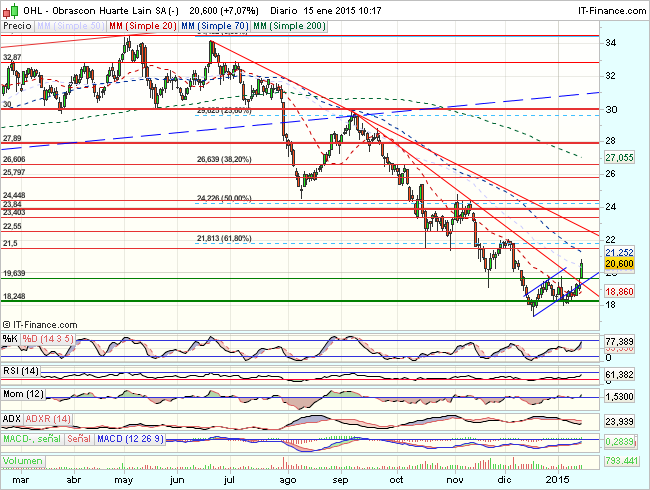Click the Volumen panel label

pos(24,462)
